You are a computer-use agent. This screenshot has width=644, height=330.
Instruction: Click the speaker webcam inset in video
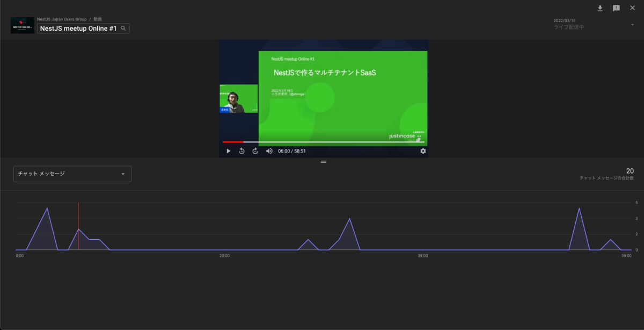238,98
